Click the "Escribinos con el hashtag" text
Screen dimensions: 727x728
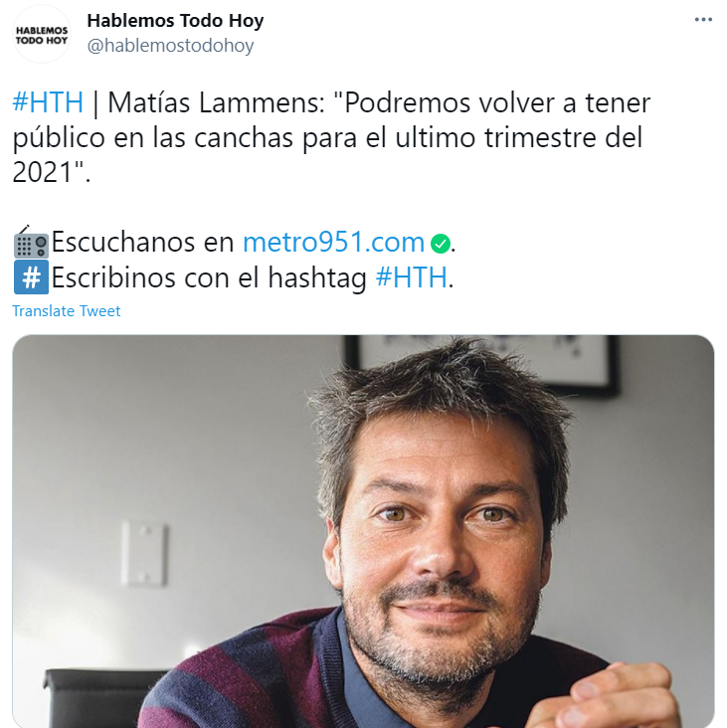pos(209,277)
